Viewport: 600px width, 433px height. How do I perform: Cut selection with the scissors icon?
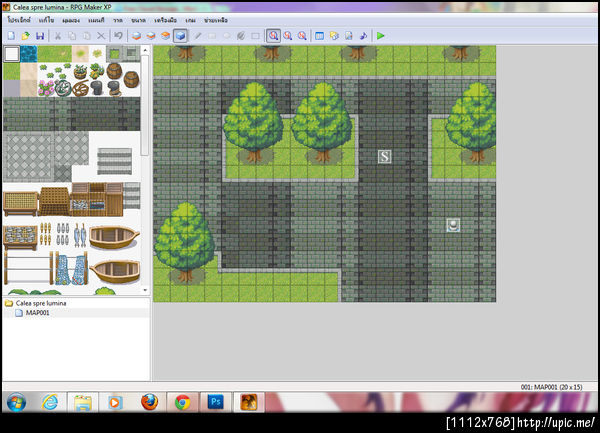tap(58, 36)
